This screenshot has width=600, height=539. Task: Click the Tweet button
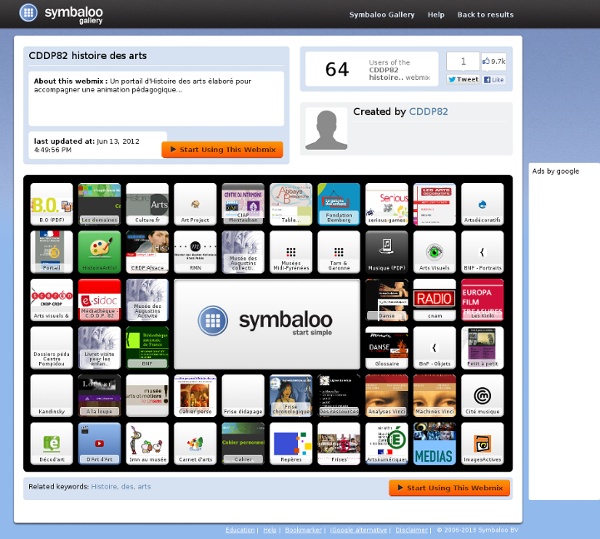[x=463, y=79]
